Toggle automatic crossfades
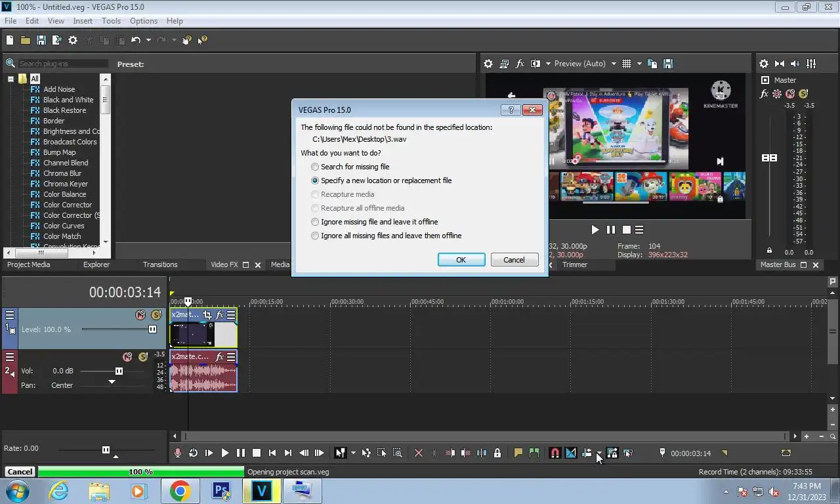 coord(571,453)
